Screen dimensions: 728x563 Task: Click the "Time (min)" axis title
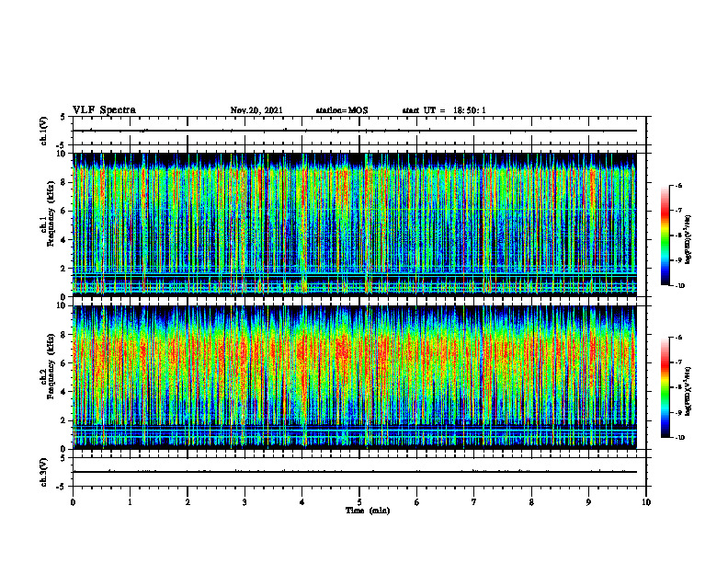368,511
